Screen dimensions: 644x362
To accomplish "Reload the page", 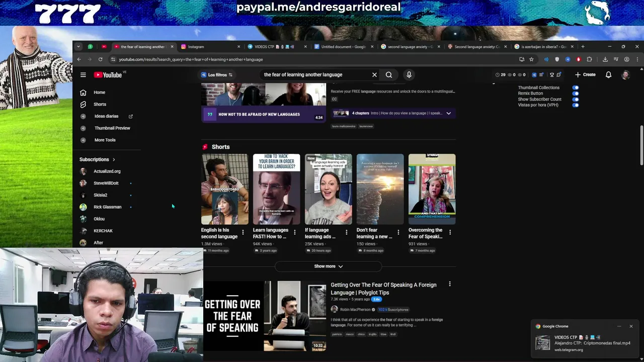I will pyautogui.click(x=100, y=59).
